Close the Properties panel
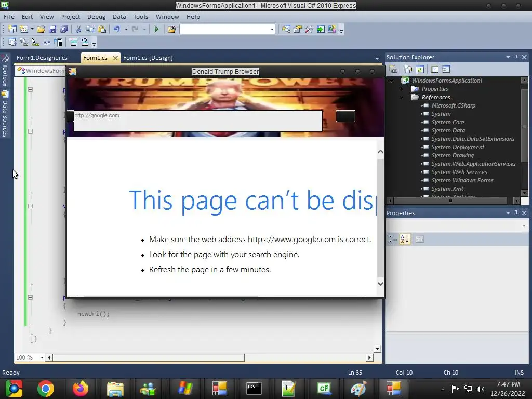The image size is (532, 399). point(524,212)
